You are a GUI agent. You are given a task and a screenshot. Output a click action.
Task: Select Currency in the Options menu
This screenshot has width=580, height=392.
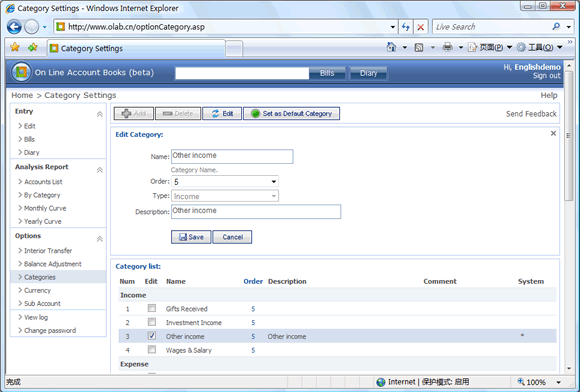coord(37,290)
